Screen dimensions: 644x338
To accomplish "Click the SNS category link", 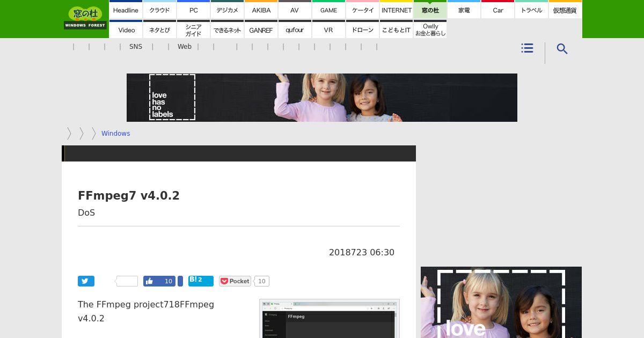I will [x=136, y=47].
